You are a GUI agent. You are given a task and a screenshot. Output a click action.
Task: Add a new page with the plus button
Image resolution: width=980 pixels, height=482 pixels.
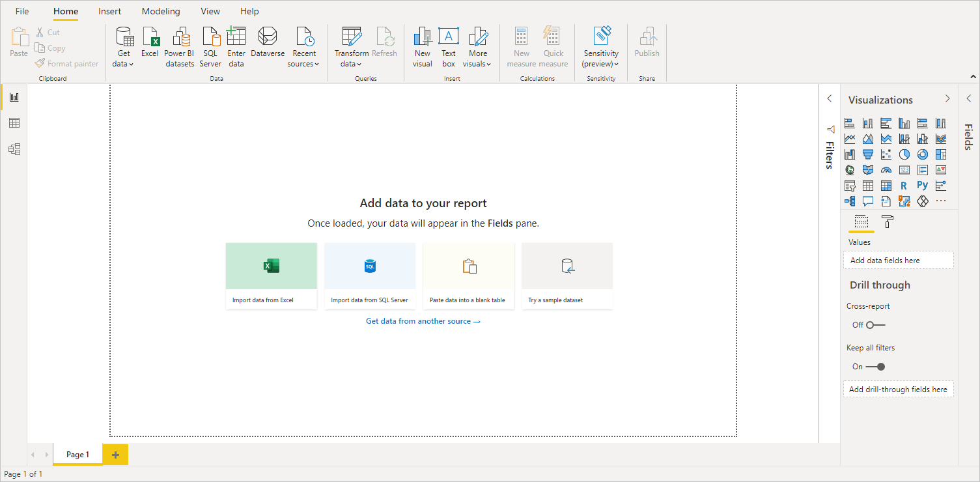tap(116, 455)
